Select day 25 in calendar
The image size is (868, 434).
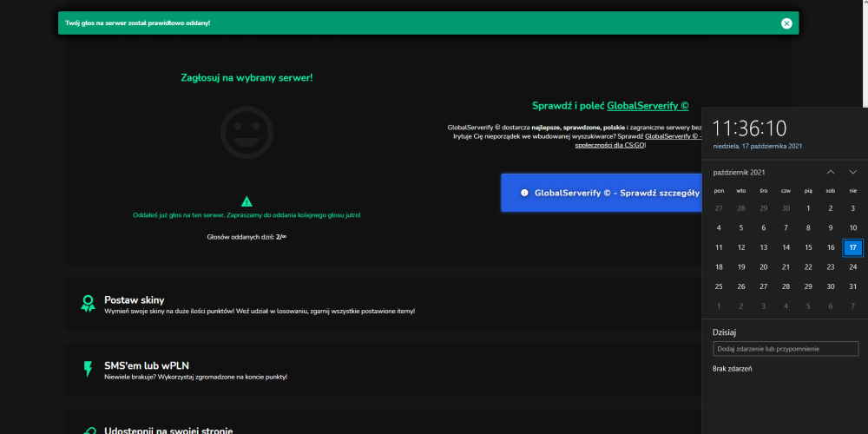(719, 286)
